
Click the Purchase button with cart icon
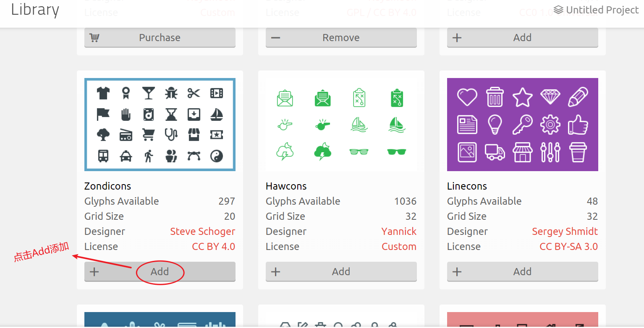[x=160, y=37]
